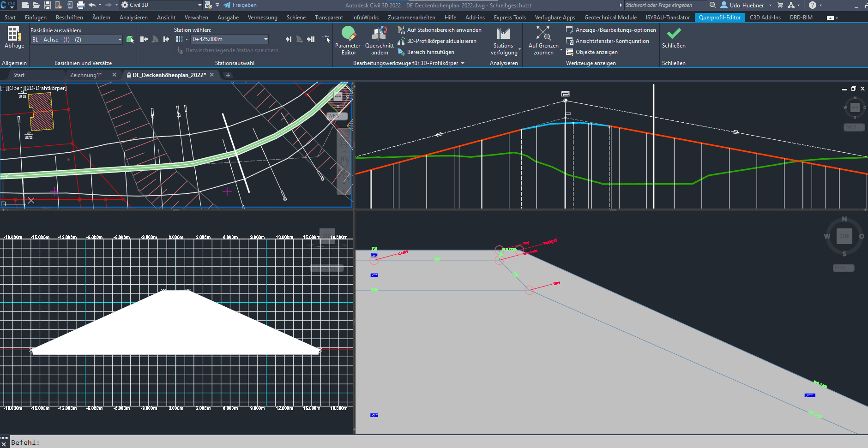Open the Geotechnical Module menu
The image size is (868, 448).
pos(610,17)
